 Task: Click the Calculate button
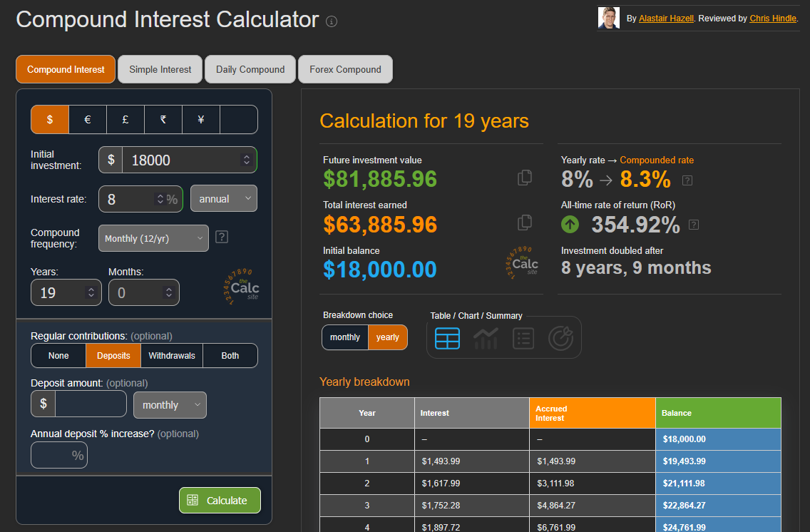pos(220,500)
